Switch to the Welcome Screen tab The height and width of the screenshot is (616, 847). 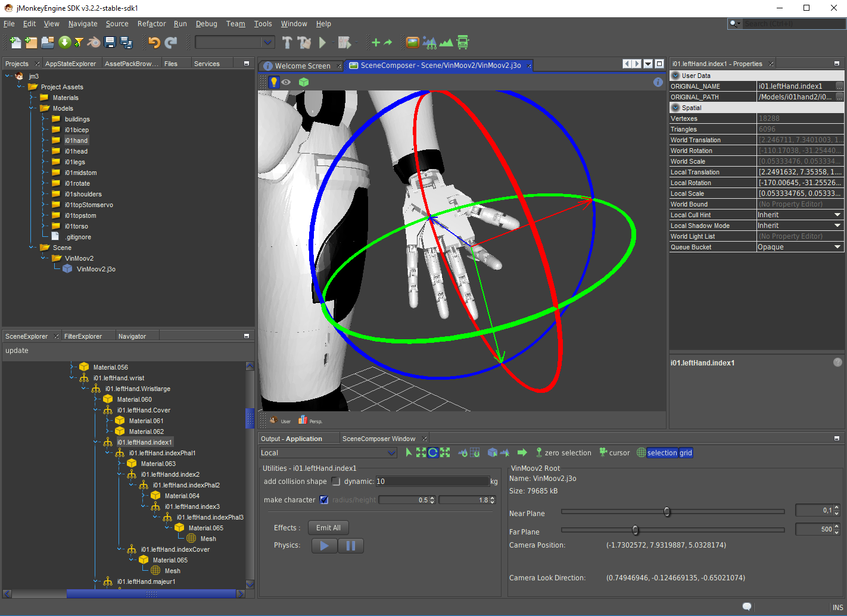point(302,66)
